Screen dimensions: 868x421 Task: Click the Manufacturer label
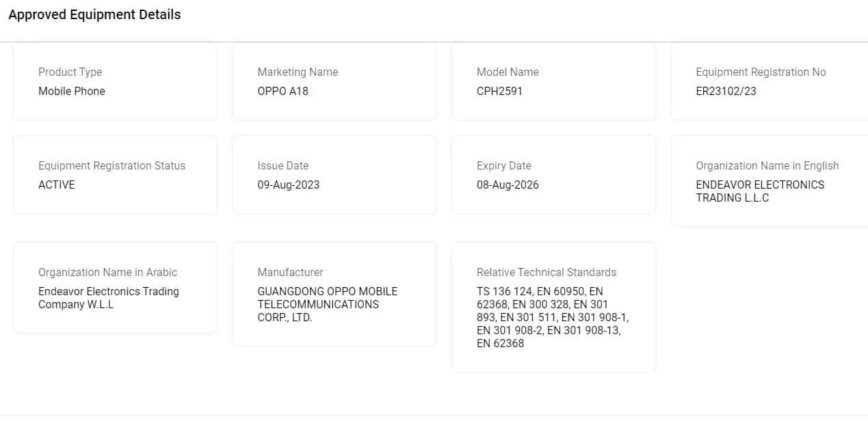pyautogui.click(x=290, y=272)
